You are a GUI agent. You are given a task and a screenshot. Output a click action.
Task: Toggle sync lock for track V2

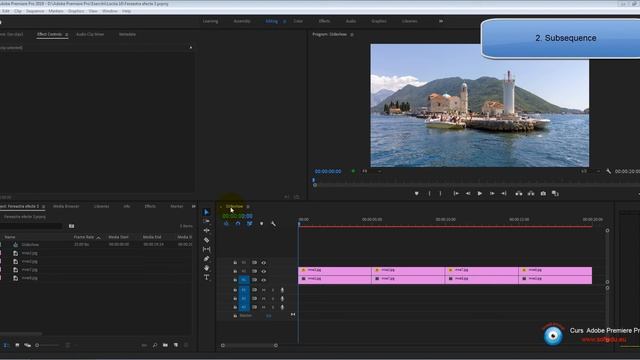click(254, 271)
